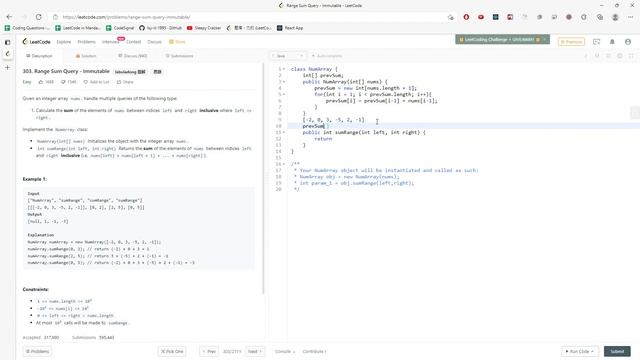
Task: Open the Java language dropdown
Action: click(x=288, y=56)
